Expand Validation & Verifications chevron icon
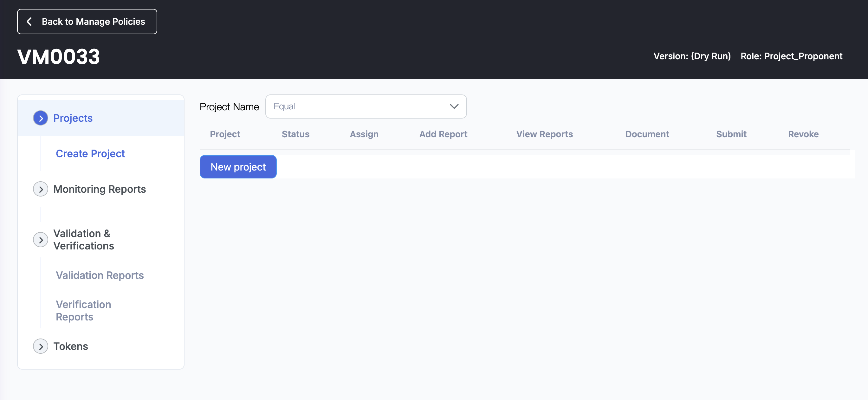The height and width of the screenshot is (400, 868). click(41, 240)
